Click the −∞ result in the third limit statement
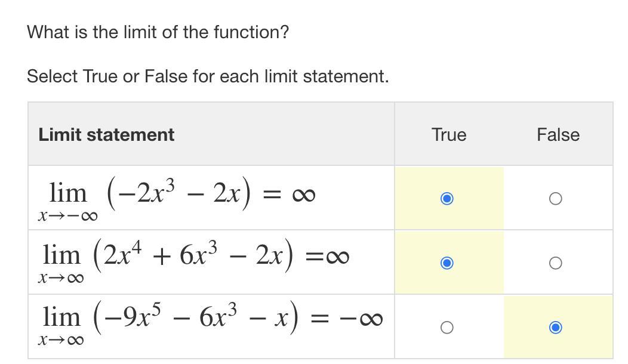 361,319
